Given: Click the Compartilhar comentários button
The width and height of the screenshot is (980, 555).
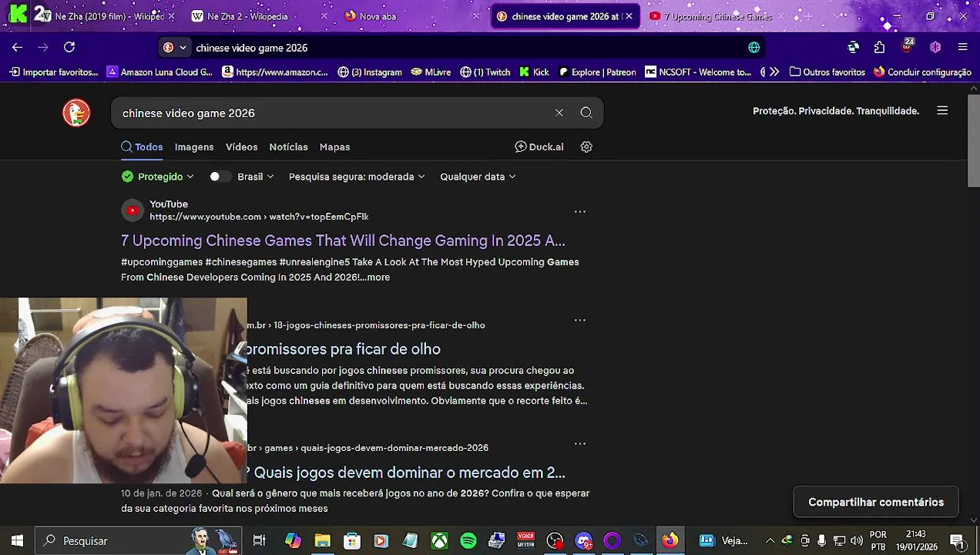Looking at the screenshot, I should 876,502.
